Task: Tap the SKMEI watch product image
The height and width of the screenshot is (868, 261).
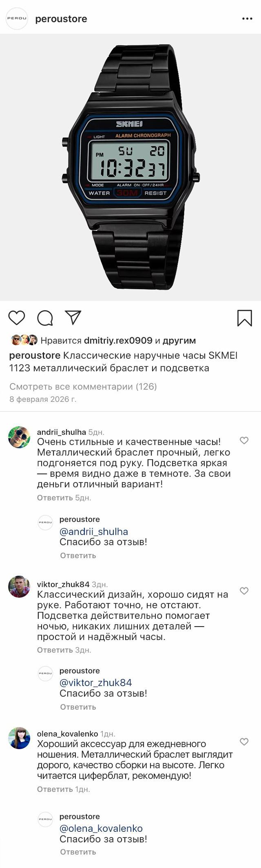Action: (x=130, y=167)
